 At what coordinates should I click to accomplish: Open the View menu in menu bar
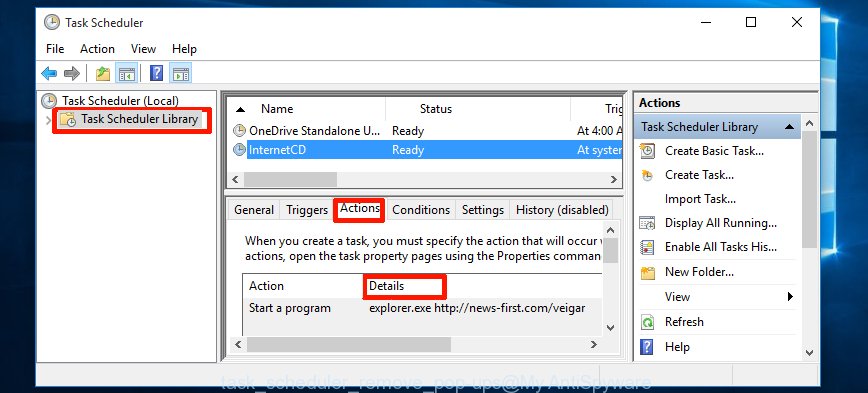pyautogui.click(x=143, y=49)
